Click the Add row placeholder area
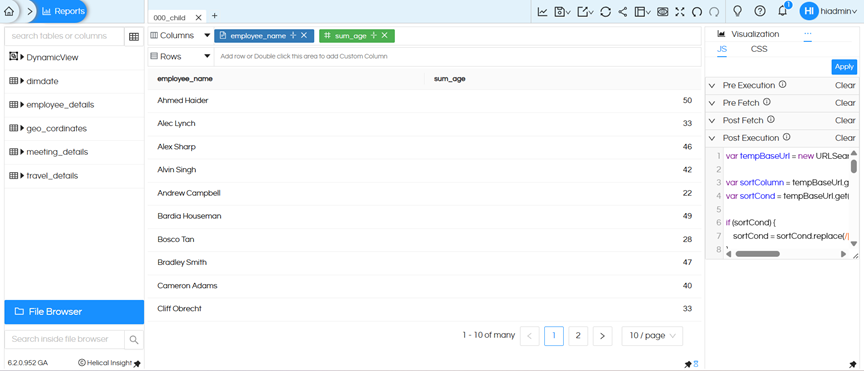The image size is (864, 371). pyautogui.click(x=457, y=56)
